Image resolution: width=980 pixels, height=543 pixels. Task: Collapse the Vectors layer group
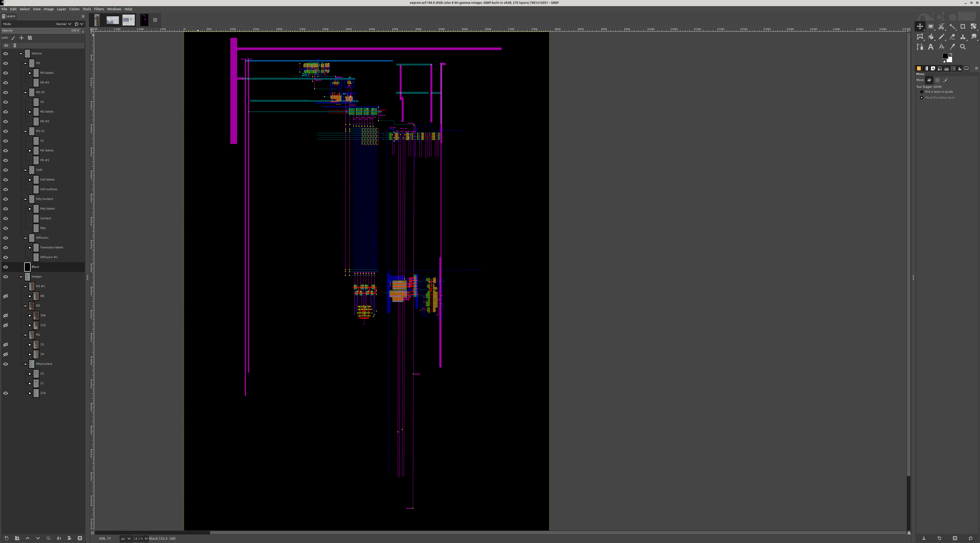point(21,54)
